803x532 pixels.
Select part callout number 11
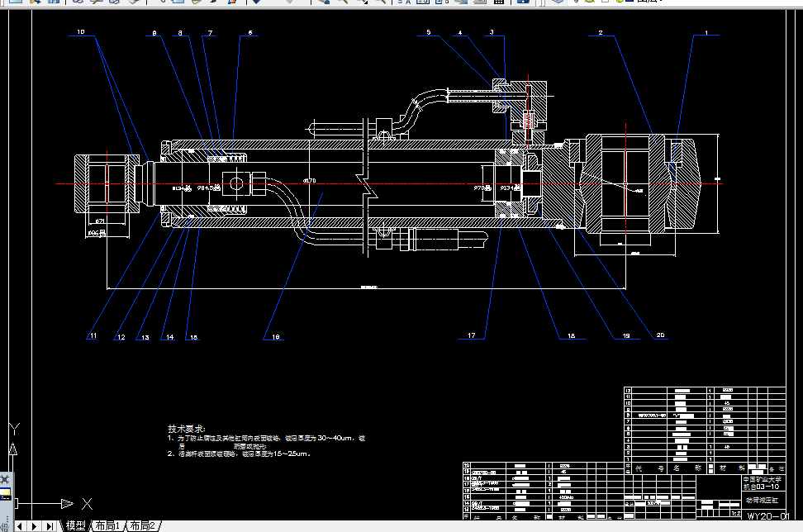93,336
